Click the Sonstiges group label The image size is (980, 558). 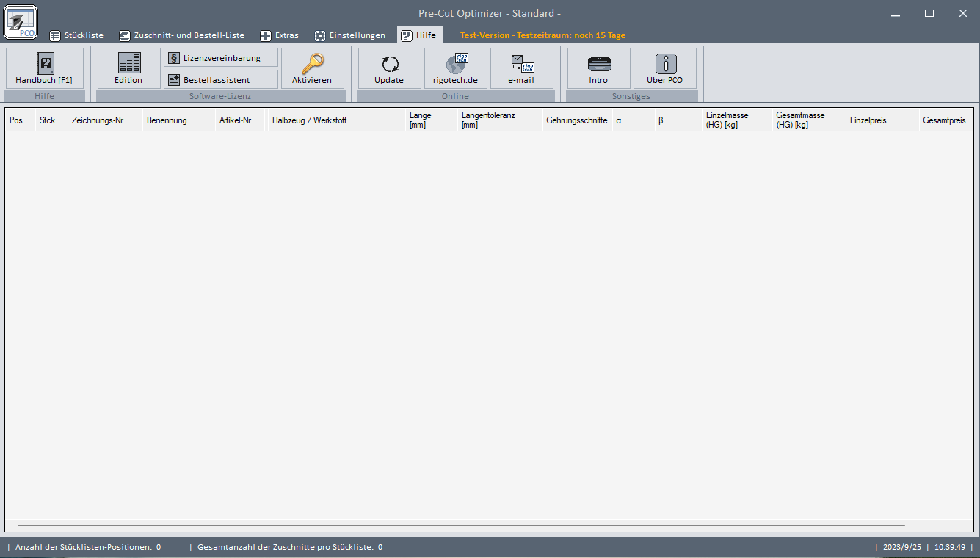tap(631, 96)
